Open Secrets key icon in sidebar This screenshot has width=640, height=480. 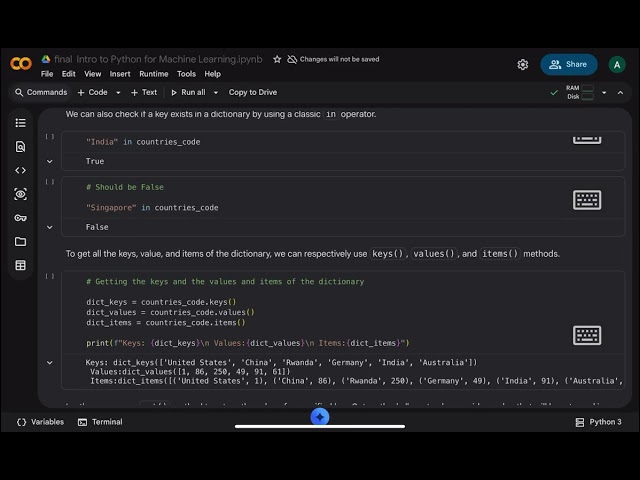pos(20,218)
